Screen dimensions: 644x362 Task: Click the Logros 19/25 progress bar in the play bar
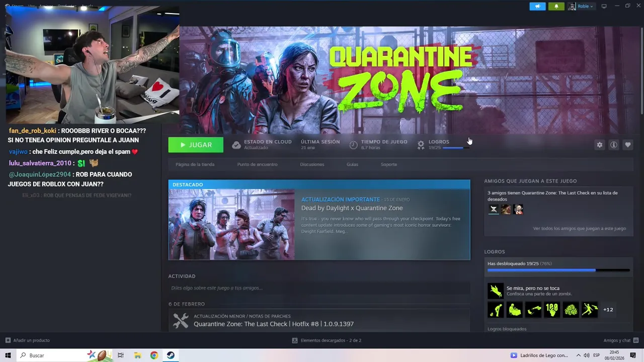456,148
